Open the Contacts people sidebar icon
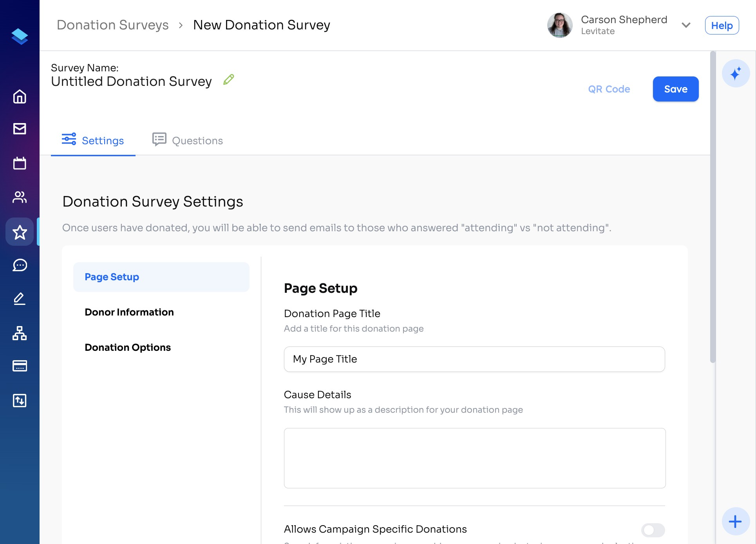Viewport: 756px width, 544px height. point(20,197)
